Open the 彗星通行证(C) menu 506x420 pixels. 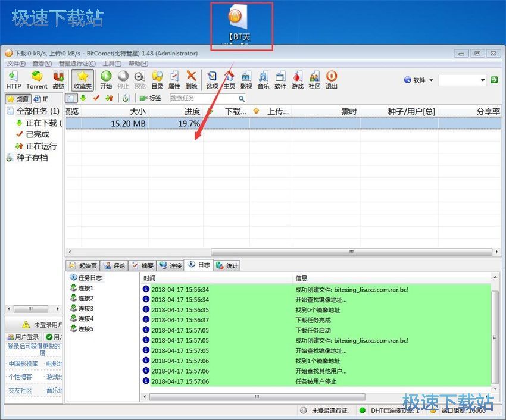pyautogui.click(x=77, y=64)
